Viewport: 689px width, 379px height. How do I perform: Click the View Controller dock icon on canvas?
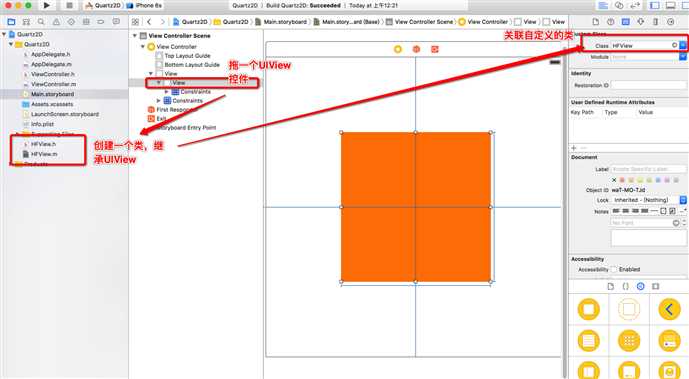point(398,49)
